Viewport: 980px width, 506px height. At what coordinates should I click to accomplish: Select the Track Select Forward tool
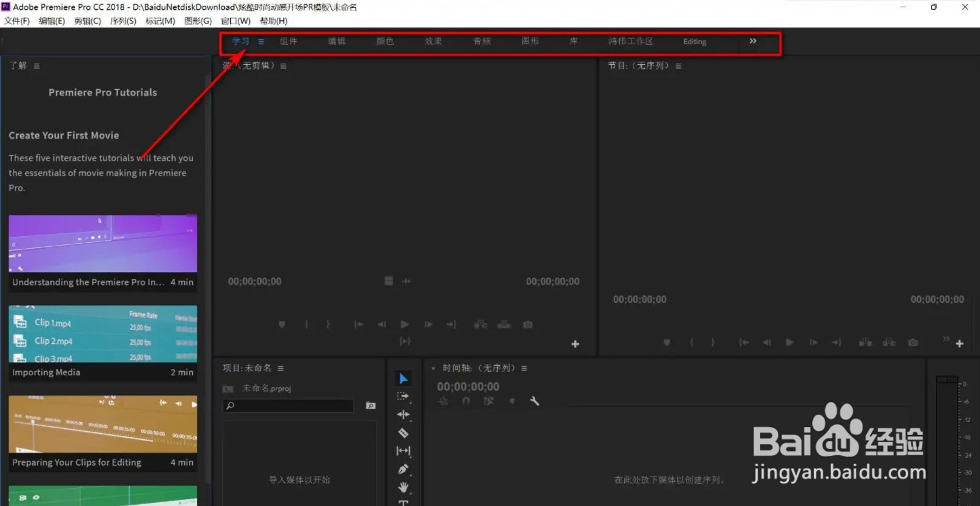tap(403, 396)
